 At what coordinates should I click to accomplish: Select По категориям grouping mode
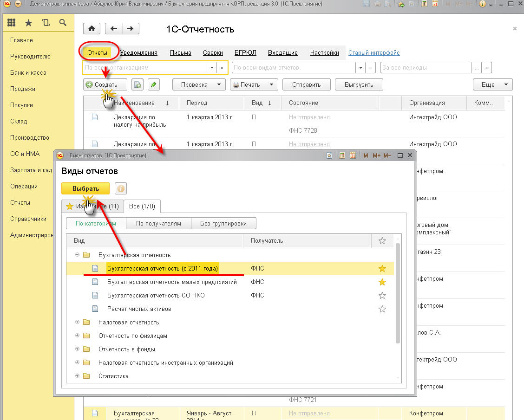pyautogui.click(x=96, y=223)
